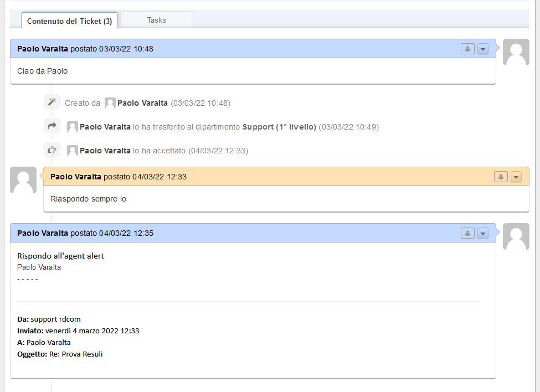Click user icon on 12:33 message header
The width and height of the screenshot is (540, 392).
point(501,177)
